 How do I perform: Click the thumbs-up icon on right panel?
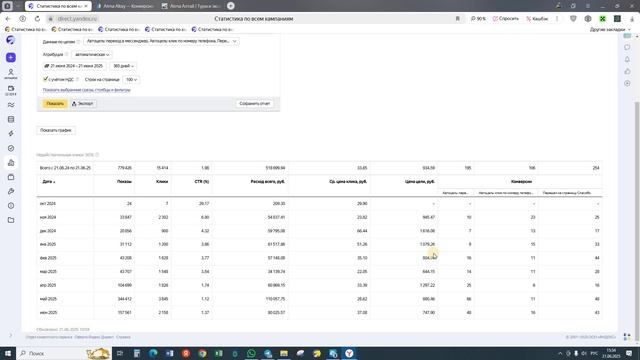pyautogui.click(x=627, y=71)
